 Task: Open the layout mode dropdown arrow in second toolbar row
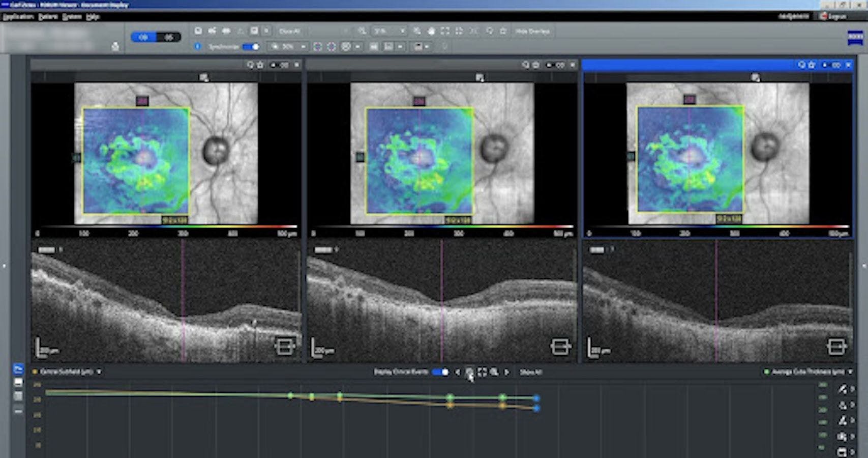click(427, 46)
